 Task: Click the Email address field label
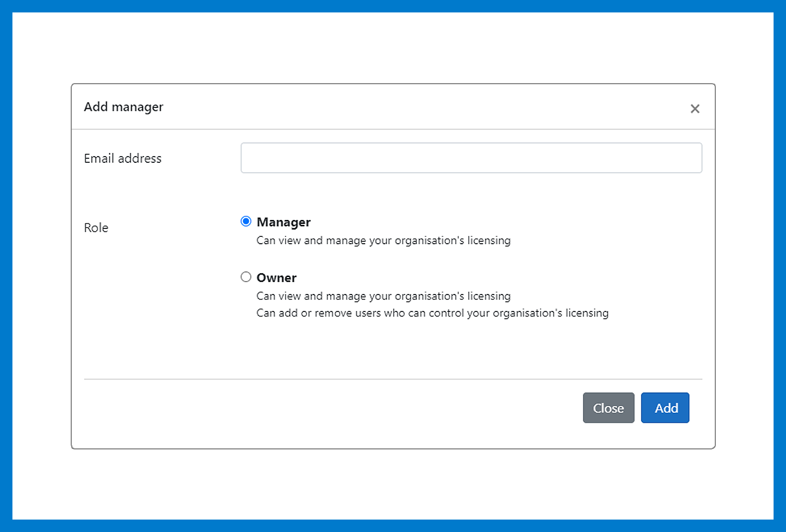(x=123, y=158)
